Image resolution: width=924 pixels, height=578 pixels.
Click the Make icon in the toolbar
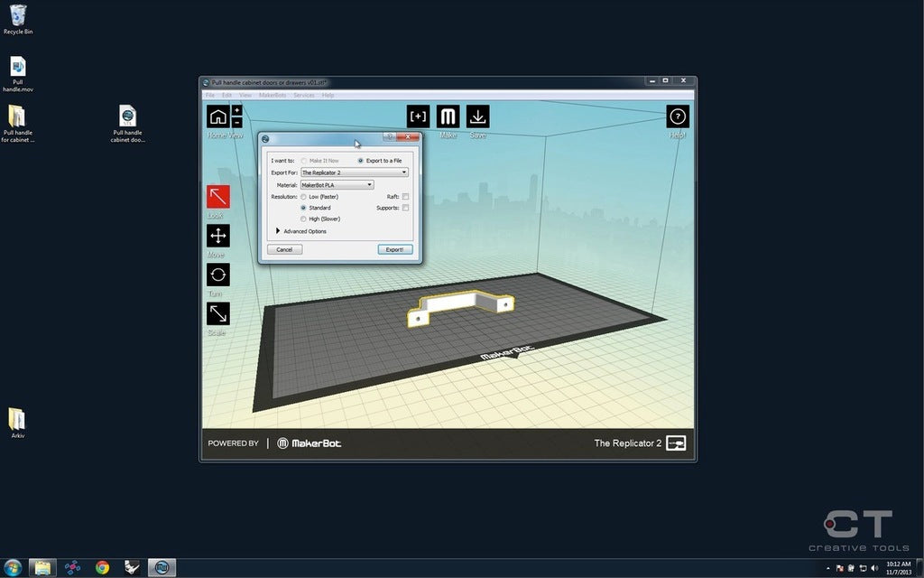pos(448,117)
